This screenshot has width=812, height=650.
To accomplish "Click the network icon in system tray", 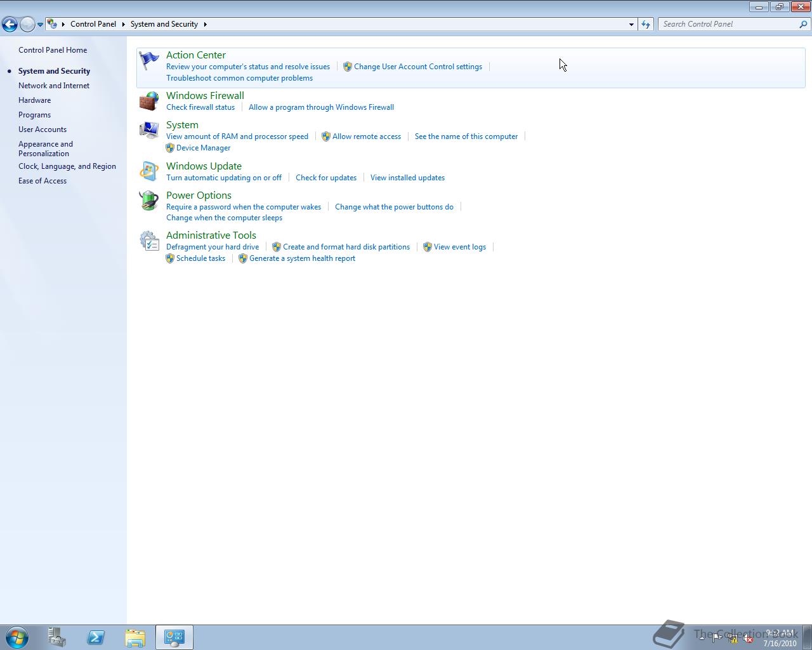I will click(x=733, y=639).
